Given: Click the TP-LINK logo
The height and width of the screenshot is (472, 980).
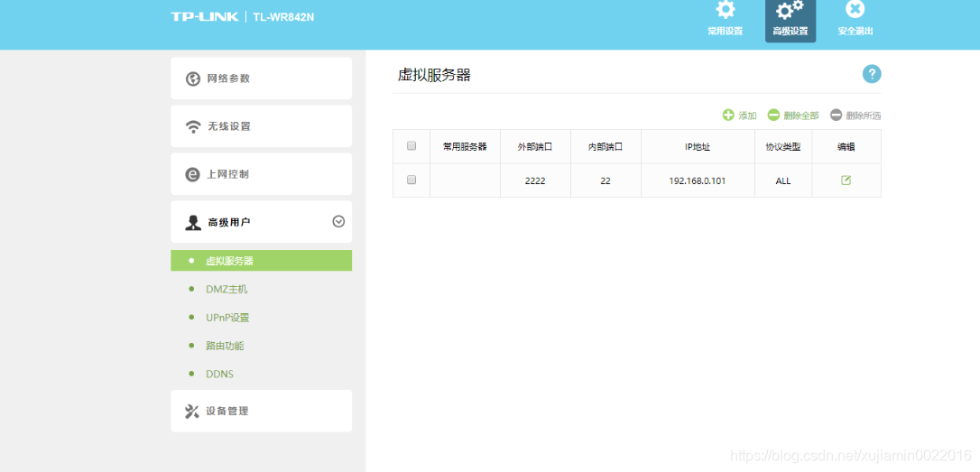Looking at the screenshot, I should [205, 17].
